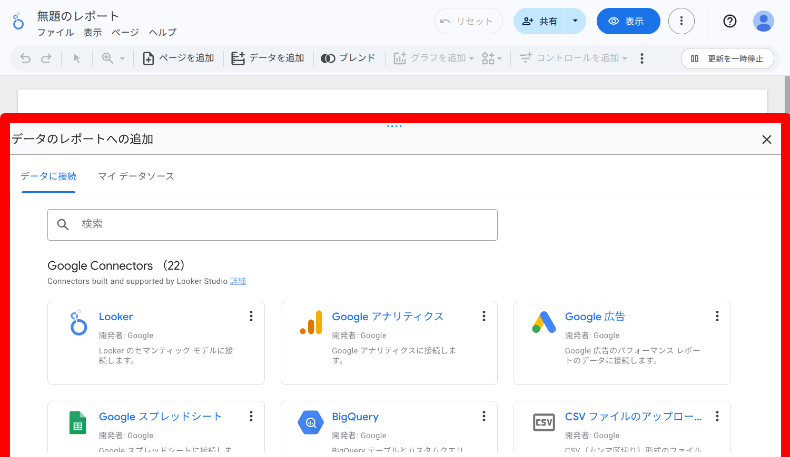Click the redo arrow in toolbar
Viewport: 790px width, 457px height.
[46, 58]
